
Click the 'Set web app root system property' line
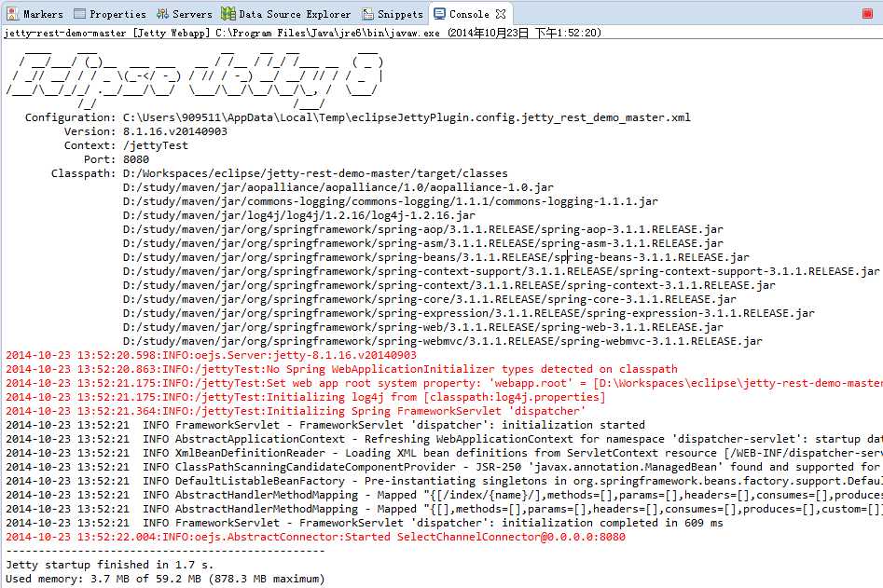(x=445, y=383)
